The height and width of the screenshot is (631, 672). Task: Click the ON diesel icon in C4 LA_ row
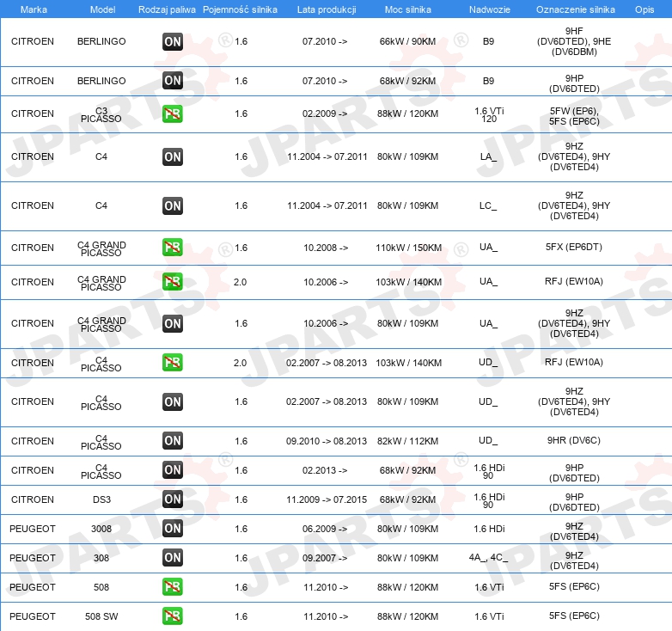173,157
